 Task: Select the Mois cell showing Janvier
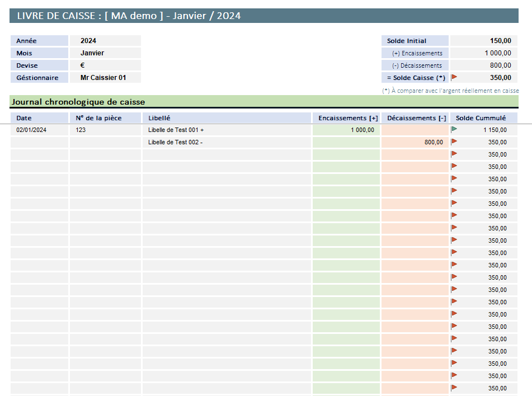coord(105,53)
